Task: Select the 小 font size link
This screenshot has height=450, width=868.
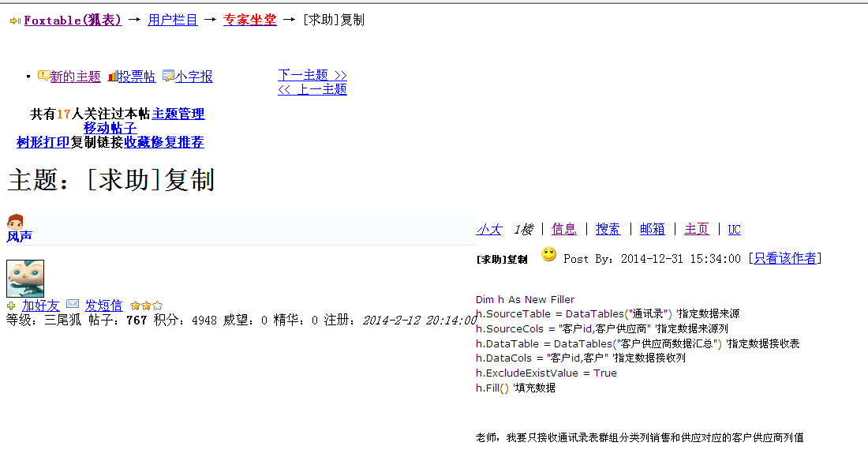Action: 482,229
